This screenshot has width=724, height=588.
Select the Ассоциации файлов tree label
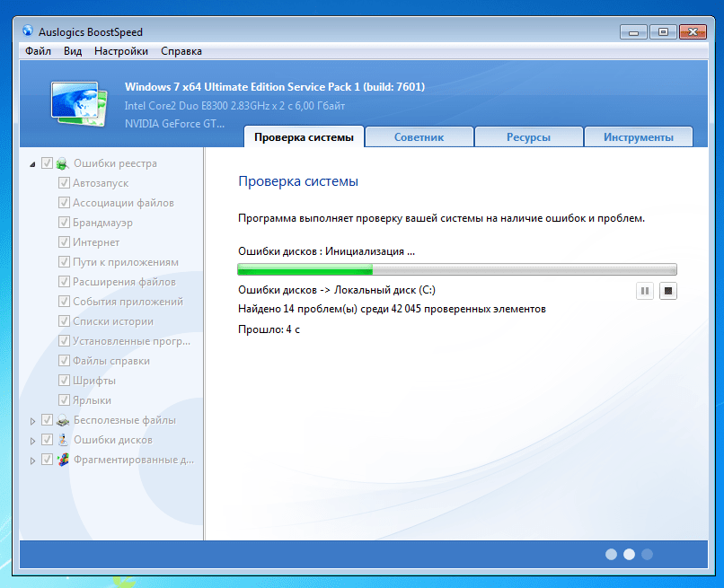click(x=123, y=203)
